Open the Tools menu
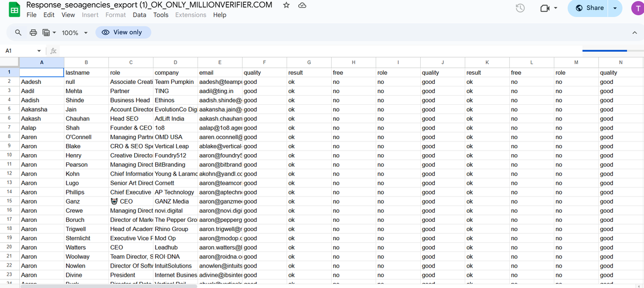 point(161,15)
